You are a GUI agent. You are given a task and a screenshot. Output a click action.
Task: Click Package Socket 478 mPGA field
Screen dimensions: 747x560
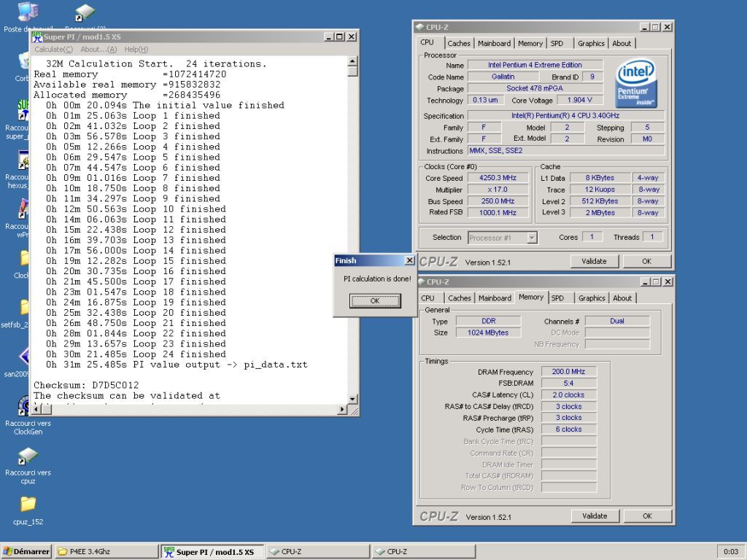(535, 88)
